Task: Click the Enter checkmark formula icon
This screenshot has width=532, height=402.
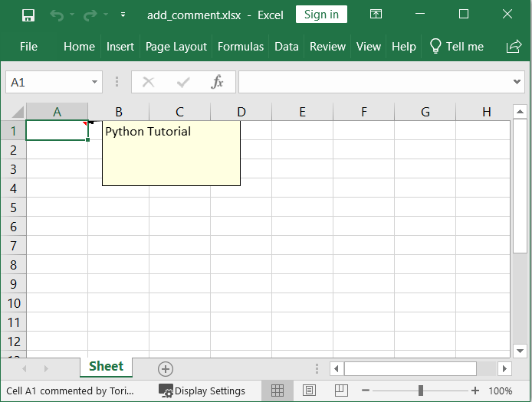Action: click(183, 82)
